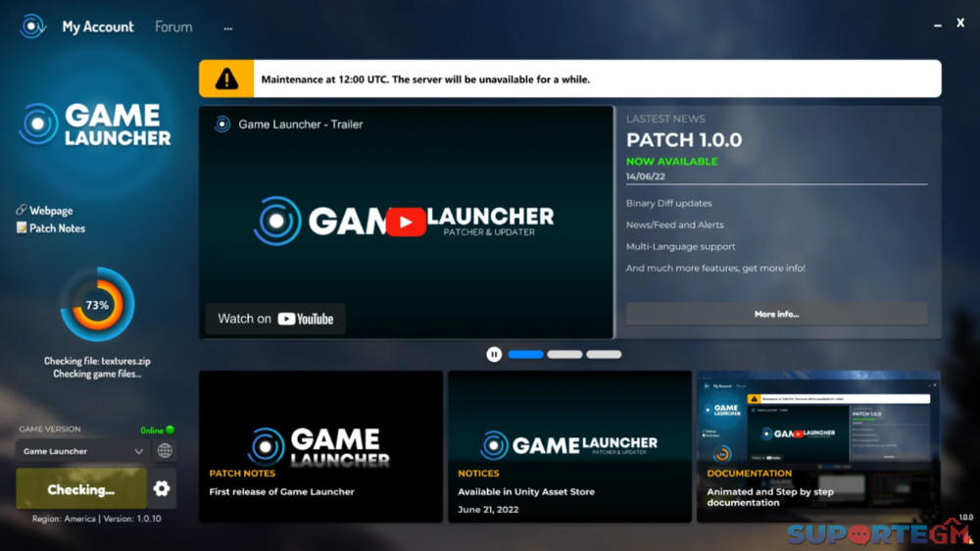Viewport: 980px width, 551px height.
Task: Open the three-dot overflow menu in top bar
Action: click(x=228, y=28)
